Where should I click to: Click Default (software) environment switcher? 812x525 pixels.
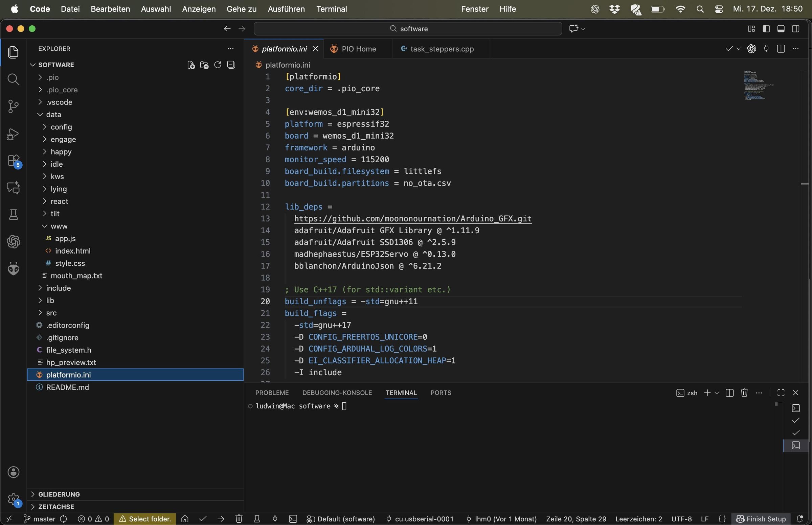click(x=341, y=519)
